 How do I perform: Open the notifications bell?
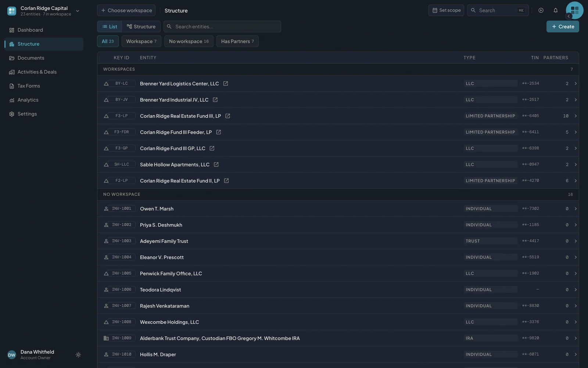[x=556, y=10]
